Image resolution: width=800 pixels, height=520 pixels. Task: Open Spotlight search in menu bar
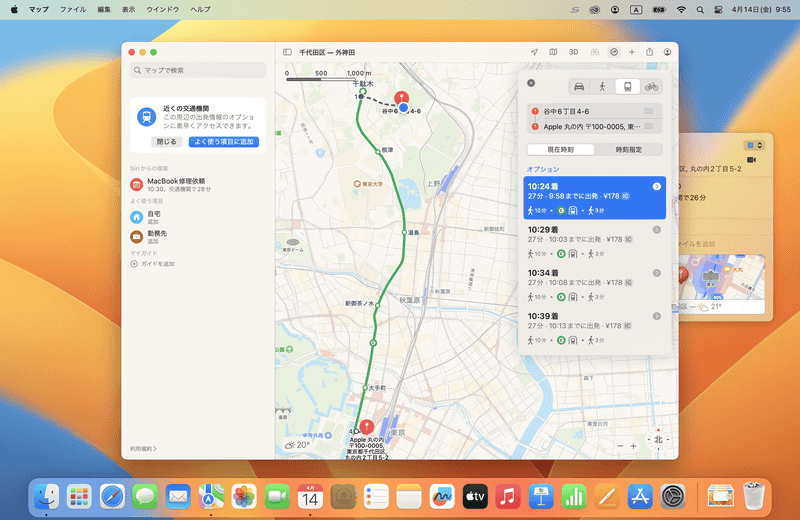700,9
